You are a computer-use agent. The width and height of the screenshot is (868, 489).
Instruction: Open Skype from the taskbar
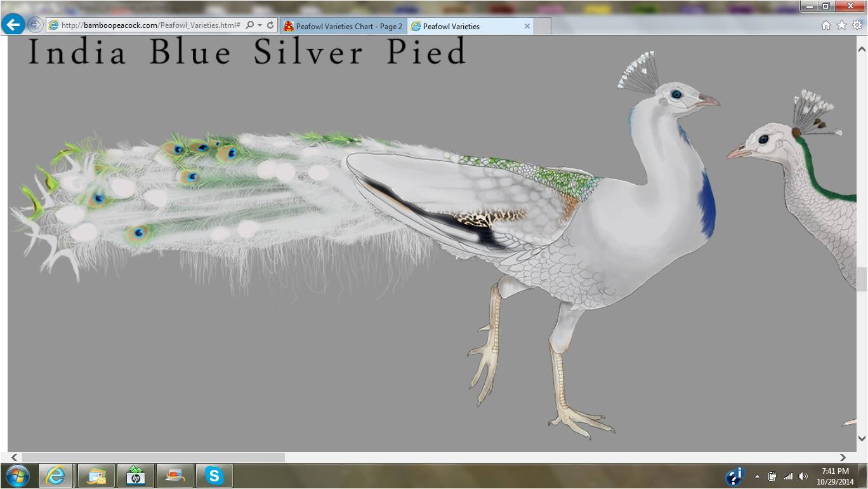214,476
